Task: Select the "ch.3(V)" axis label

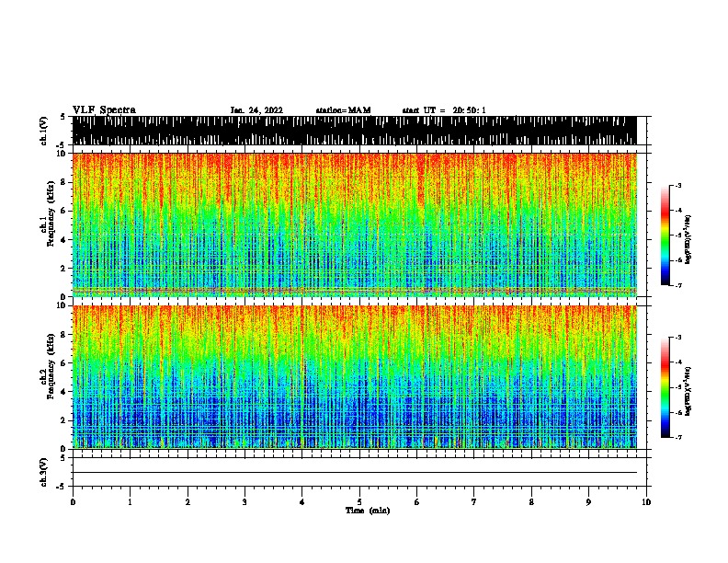Action: [43, 472]
